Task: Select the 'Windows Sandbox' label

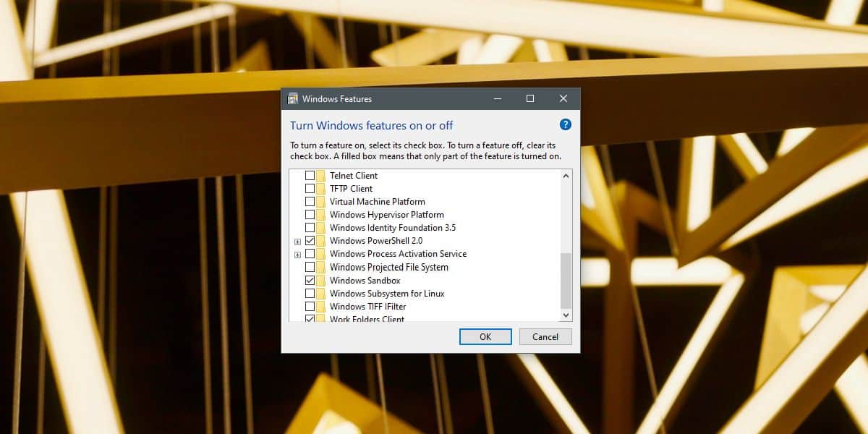Action: (x=365, y=281)
